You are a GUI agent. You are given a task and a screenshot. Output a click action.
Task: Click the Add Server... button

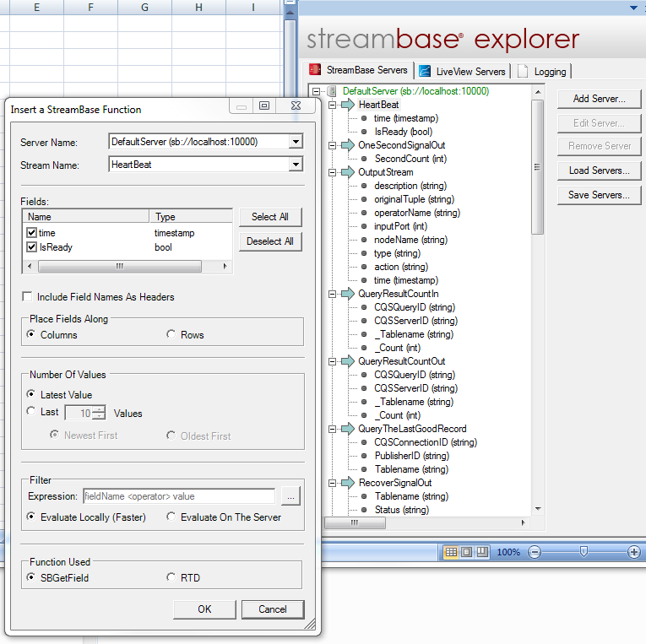(x=599, y=99)
